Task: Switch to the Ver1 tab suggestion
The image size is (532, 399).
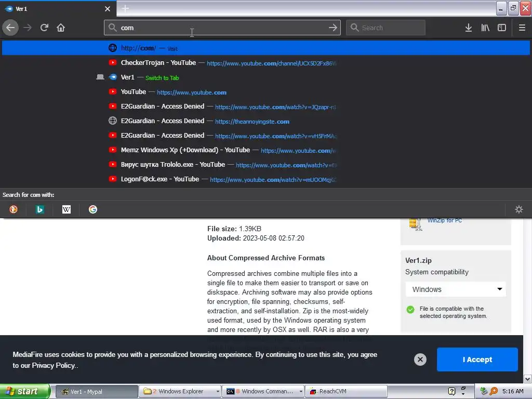Action: coord(266,77)
